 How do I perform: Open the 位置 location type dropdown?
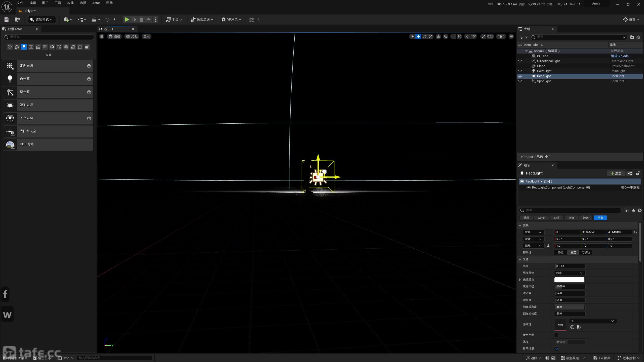(x=533, y=232)
